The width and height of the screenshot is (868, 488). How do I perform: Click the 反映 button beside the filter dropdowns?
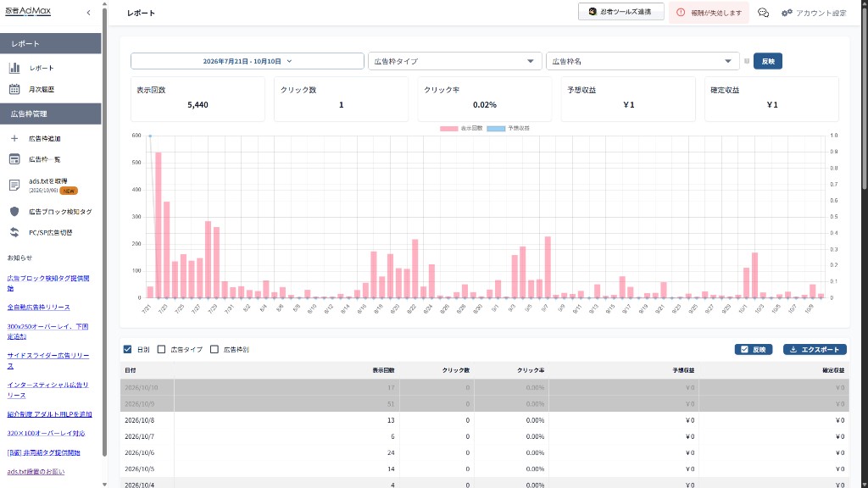coord(767,61)
